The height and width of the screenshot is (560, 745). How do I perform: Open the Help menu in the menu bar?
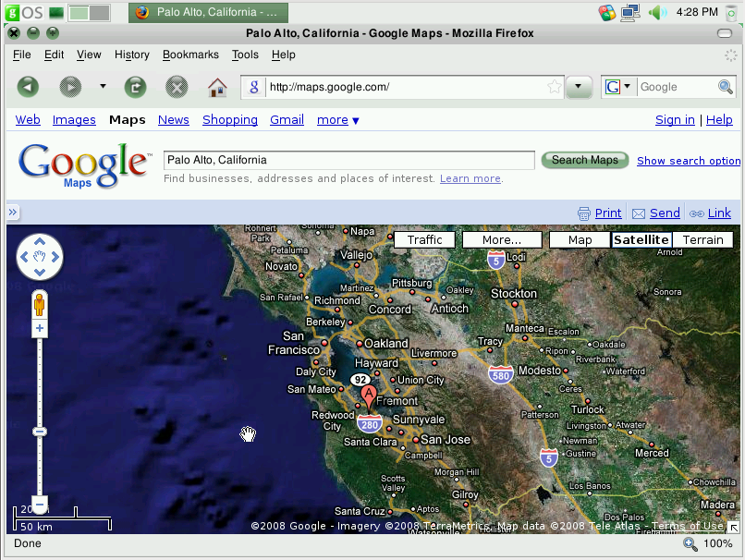284,55
